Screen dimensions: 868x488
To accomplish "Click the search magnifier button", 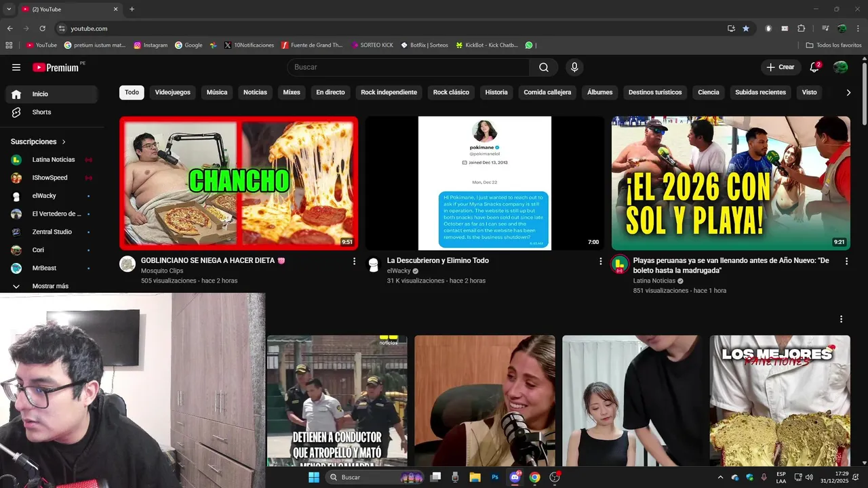I will pyautogui.click(x=544, y=67).
